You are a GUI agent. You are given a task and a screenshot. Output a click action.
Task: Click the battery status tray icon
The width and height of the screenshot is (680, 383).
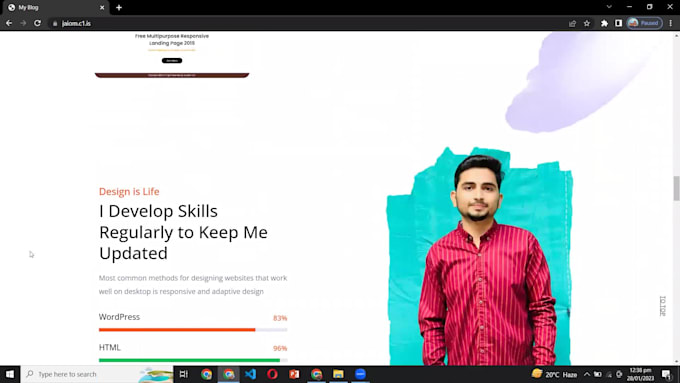(598, 374)
